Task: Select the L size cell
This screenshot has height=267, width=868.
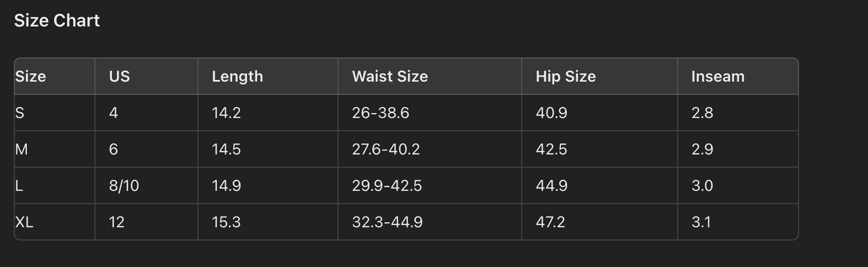Action: coord(19,186)
